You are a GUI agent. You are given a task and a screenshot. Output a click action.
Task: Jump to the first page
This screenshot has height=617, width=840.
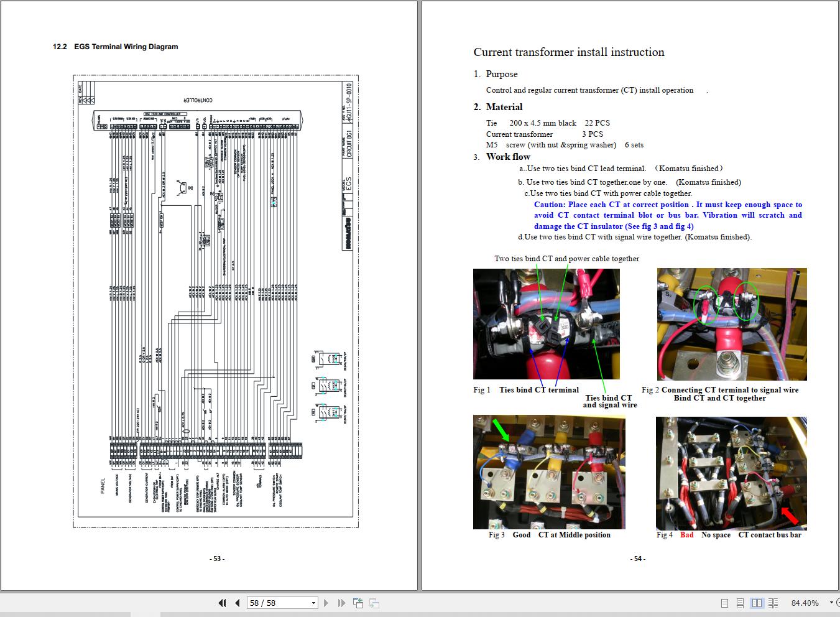tap(223, 603)
